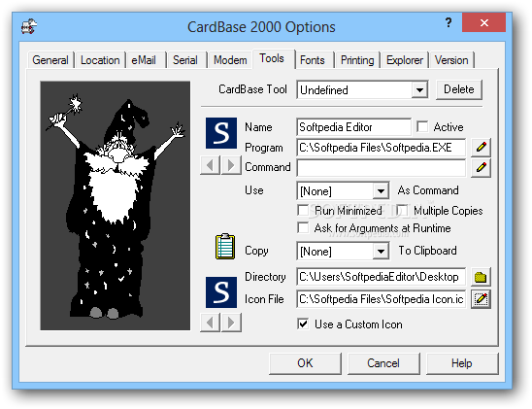Click the empty Command field

point(381,168)
